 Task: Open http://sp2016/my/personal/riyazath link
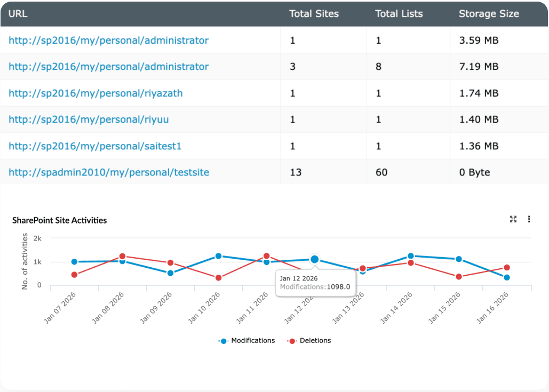click(x=94, y=93)
